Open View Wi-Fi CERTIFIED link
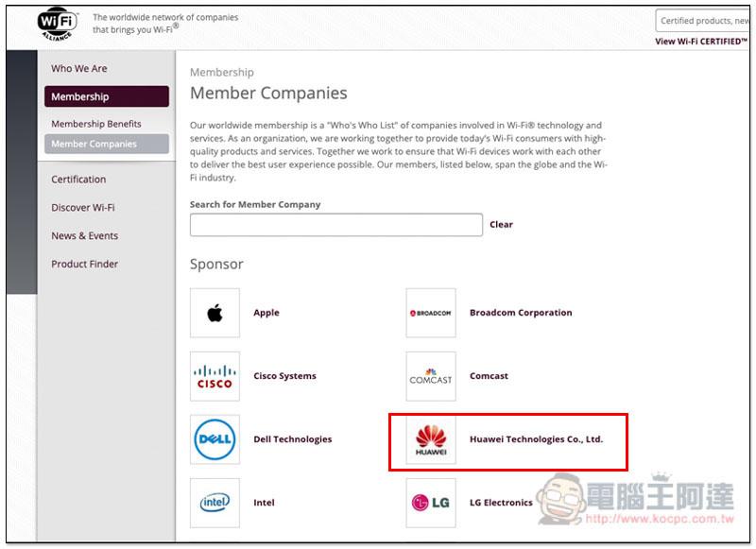This screenshot has height=549, width=756. 701,42
